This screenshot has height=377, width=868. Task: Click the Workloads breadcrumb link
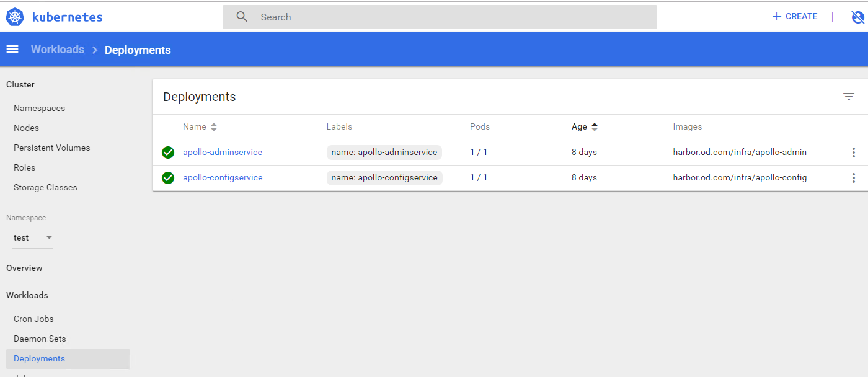click(58, 50)
